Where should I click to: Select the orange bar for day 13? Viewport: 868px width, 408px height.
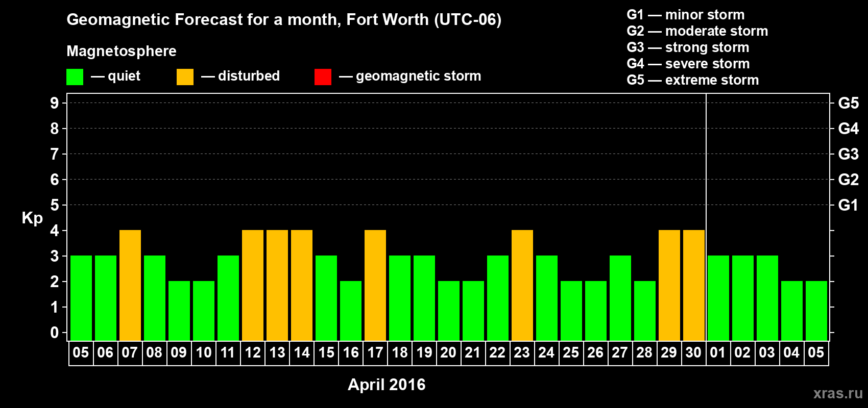[277, 286]
